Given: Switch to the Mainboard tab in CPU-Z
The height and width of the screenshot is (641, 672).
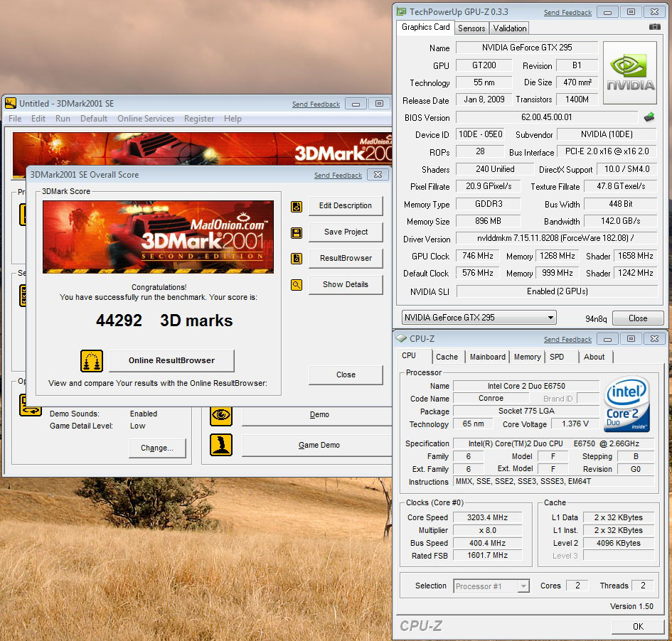Looking at the screenshot, I should click(488, 357).
